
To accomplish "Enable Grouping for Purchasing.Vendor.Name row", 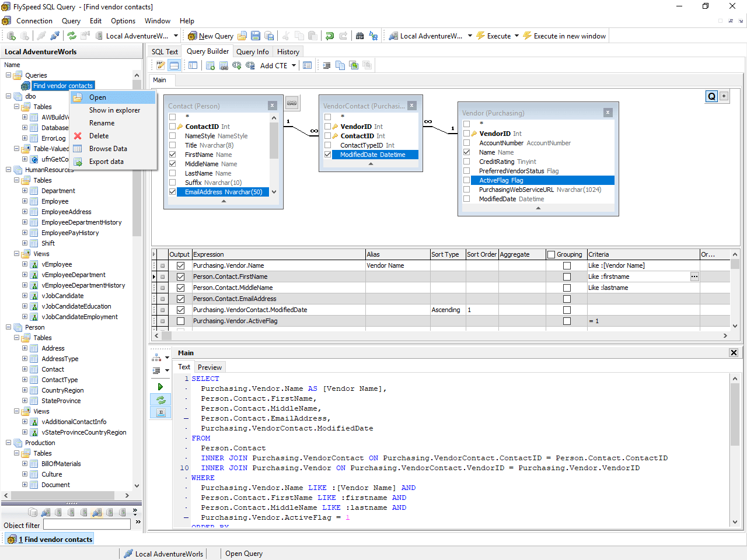I will coord(567,265).
